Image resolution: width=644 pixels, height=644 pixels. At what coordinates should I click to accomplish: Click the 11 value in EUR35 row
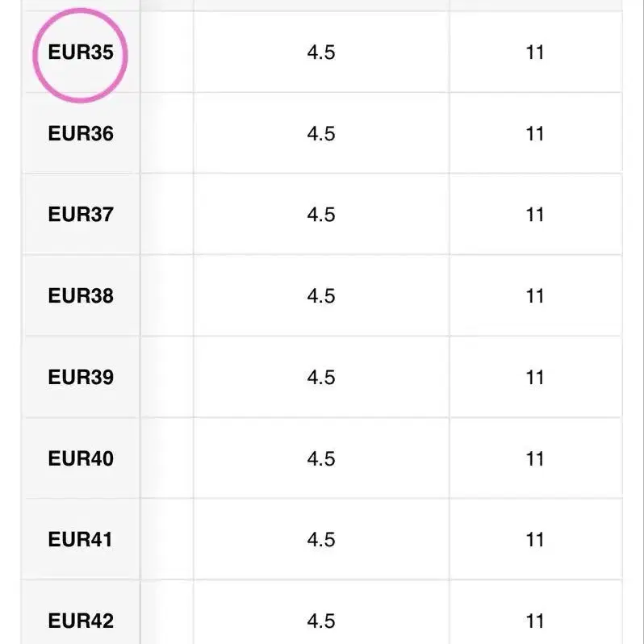535,52
